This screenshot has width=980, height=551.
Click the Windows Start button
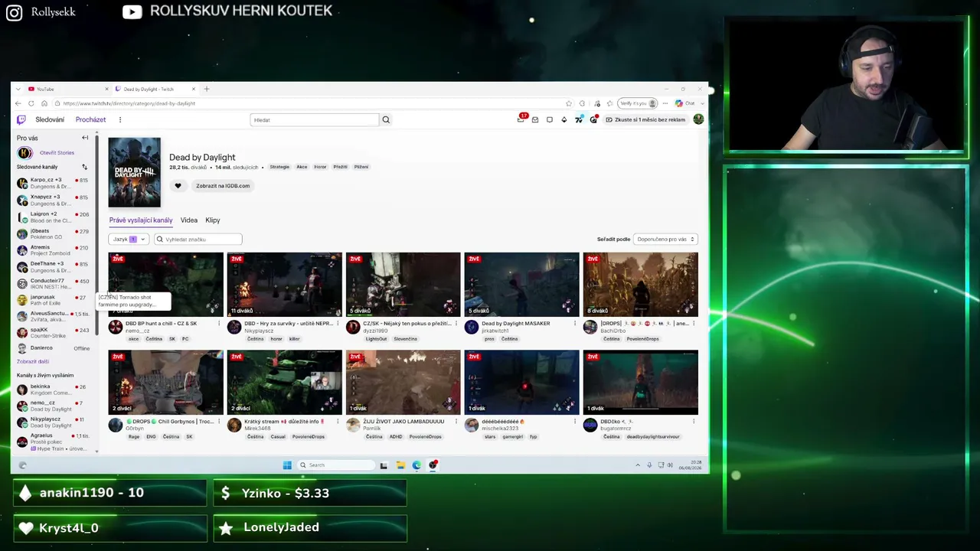287,465
